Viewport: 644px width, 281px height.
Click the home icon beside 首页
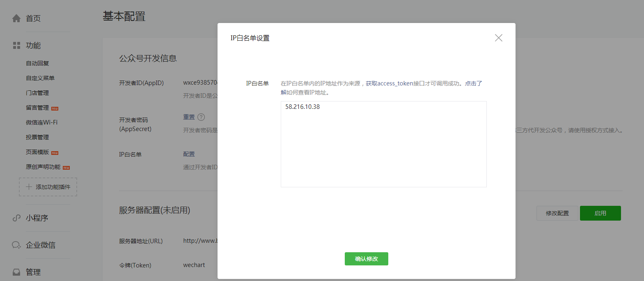click(16, 18)
